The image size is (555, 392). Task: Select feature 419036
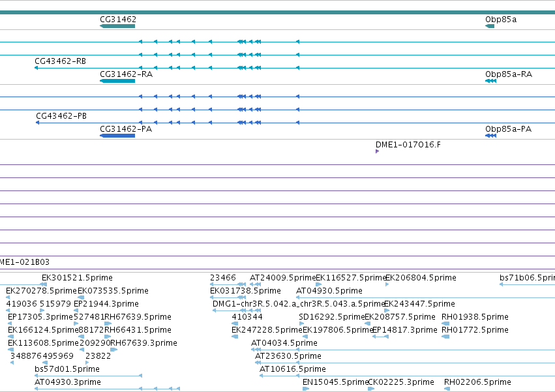22,304
